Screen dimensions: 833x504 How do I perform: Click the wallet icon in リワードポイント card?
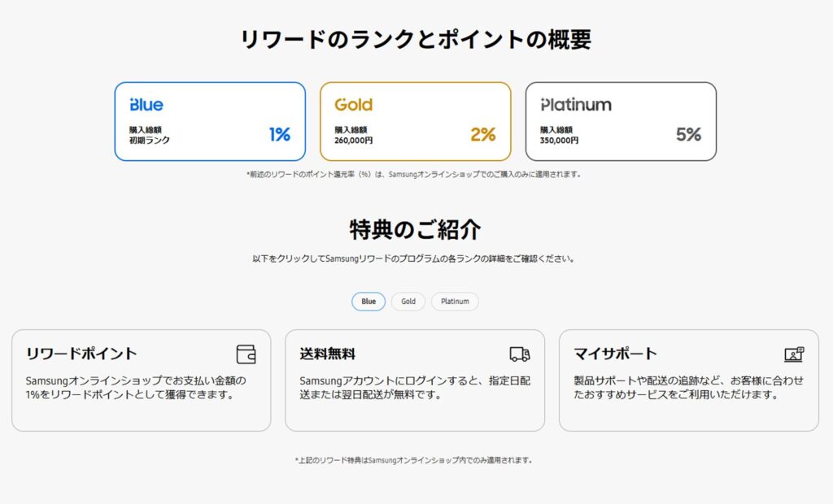click(x=246, y=354)
